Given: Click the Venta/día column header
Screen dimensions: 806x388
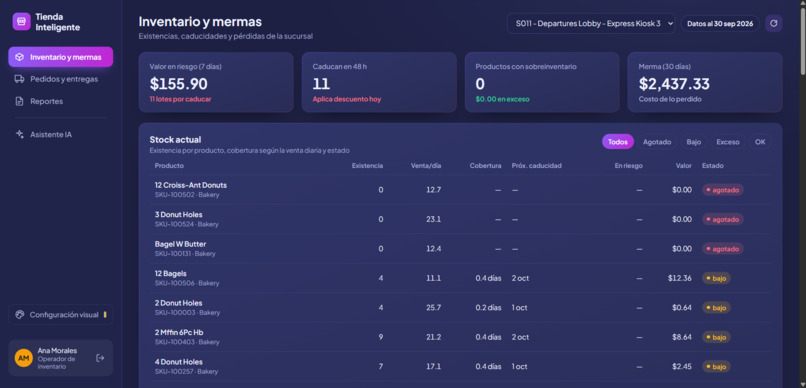Looking at the screenshot, I should click(426, 165).
